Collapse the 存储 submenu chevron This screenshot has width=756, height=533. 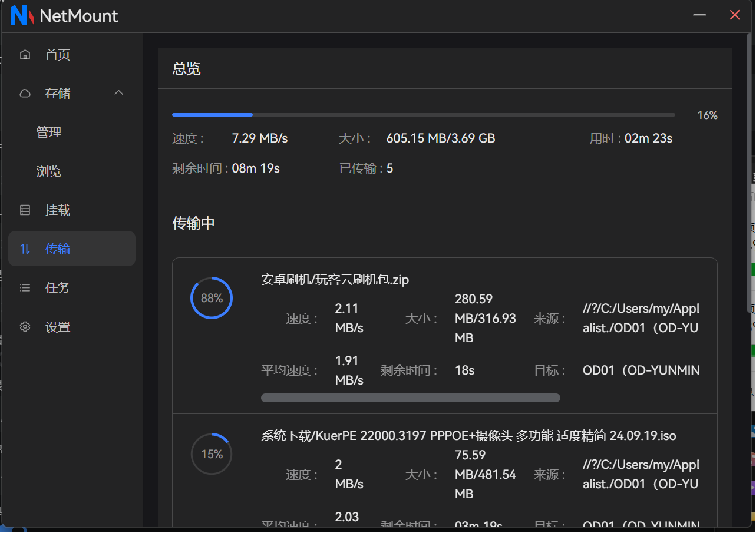coord(119,93)
